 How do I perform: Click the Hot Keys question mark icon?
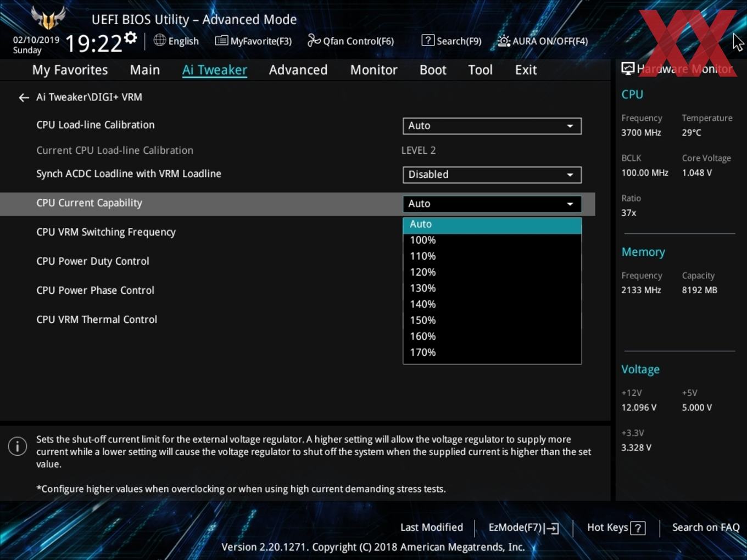pyautogui.click(x=638, y=528)
